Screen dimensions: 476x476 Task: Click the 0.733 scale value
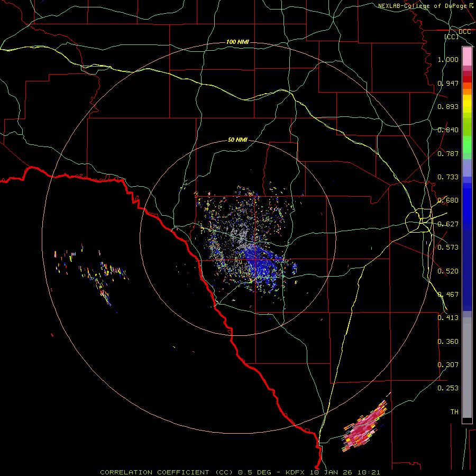click(448, 177)
